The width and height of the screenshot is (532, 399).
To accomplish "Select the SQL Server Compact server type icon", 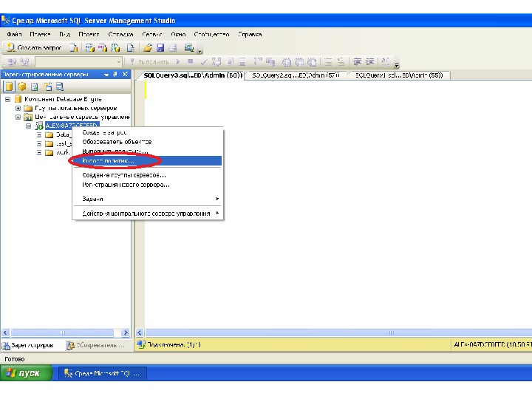I will click(47, 87).
